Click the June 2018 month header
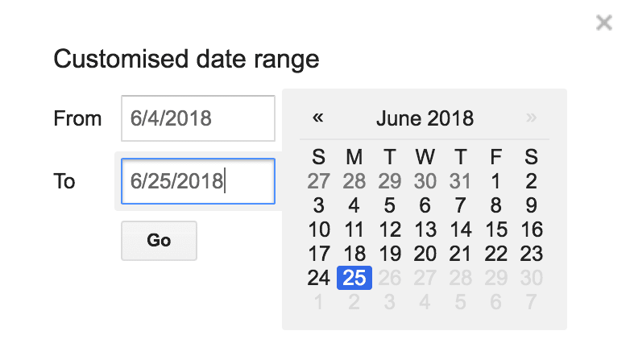 pos(425,119)
